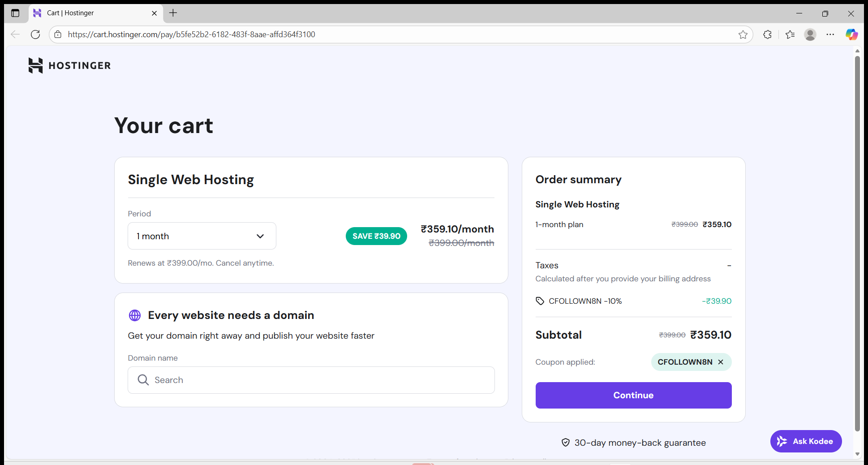Open a new browser tab
Viewport: 868px width, 465px height.
point(173,13)
